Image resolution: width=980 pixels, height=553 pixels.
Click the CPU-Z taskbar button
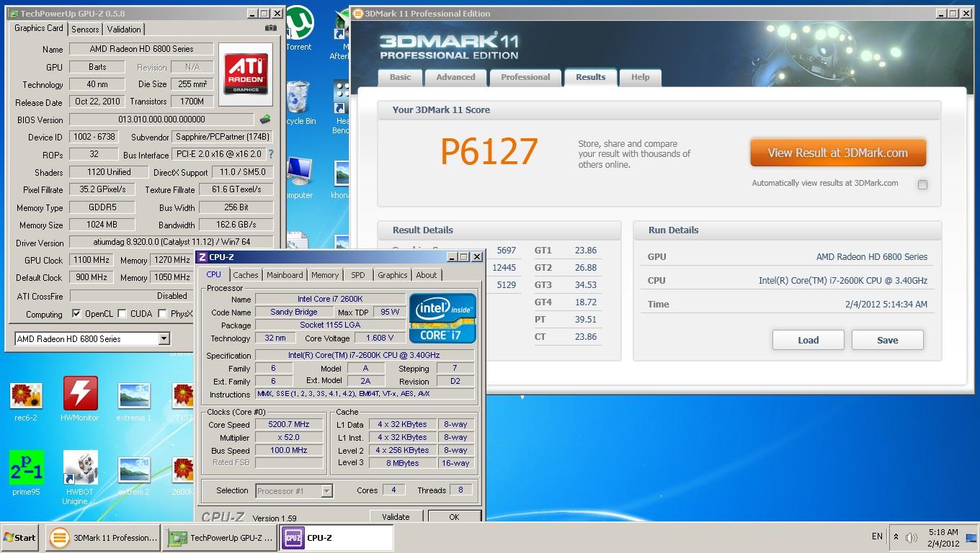(337, 537)
